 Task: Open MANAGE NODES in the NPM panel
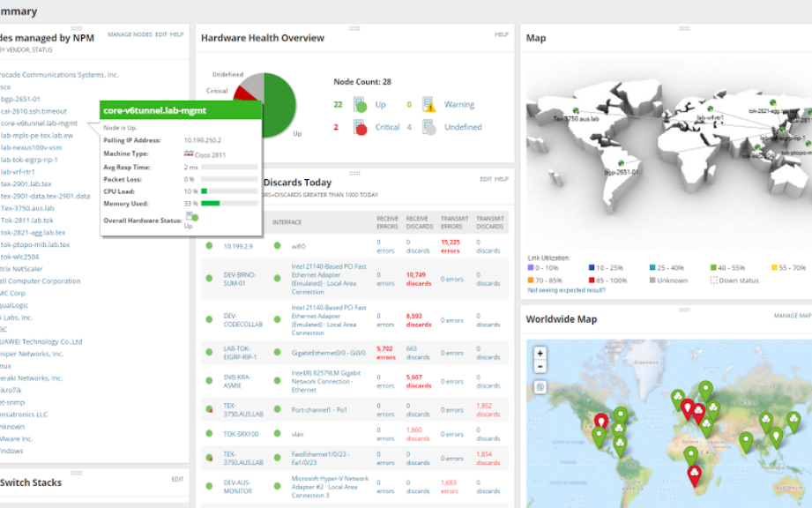pyautogui.click(x=130, y=34)
